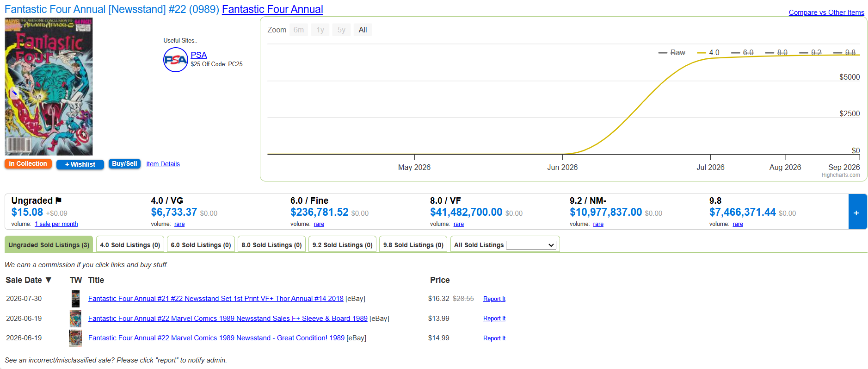Open the Sleeve & Board 1989 listing link
The image size is (868, 369).
tap(228, 319)
